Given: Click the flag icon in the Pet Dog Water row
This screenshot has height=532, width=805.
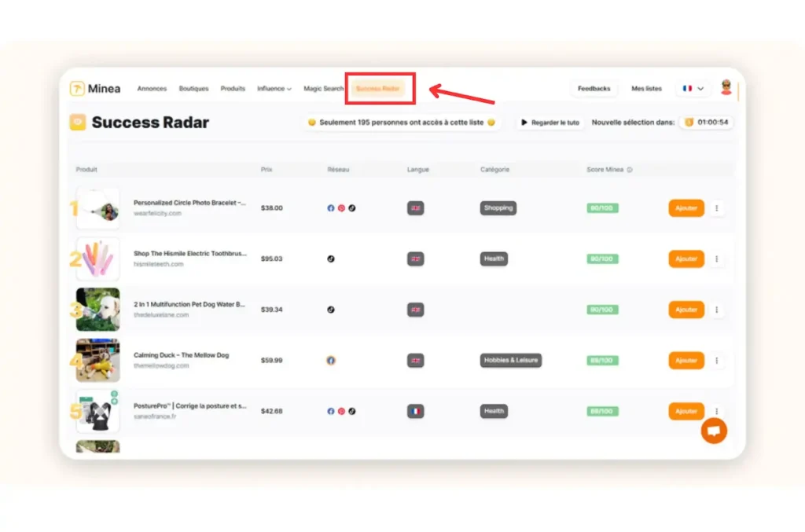Looking at the screenshot, I should coord(415,310).
